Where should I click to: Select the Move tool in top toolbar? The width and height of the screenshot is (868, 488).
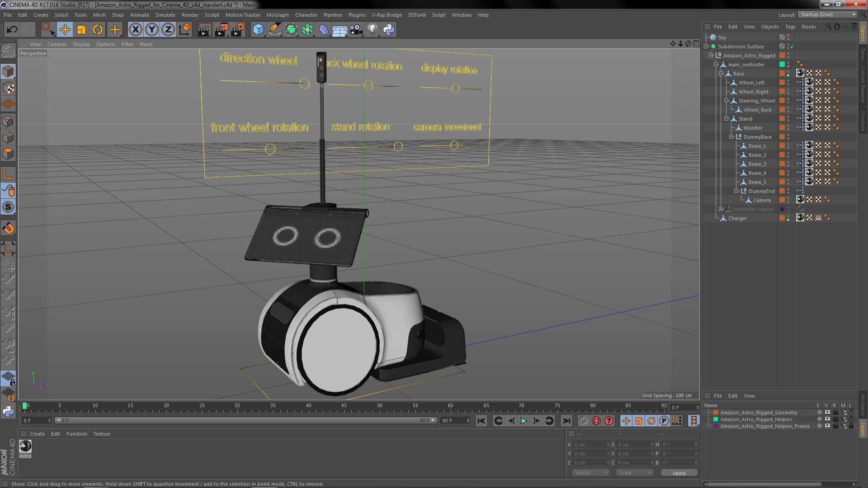[65, 30]
